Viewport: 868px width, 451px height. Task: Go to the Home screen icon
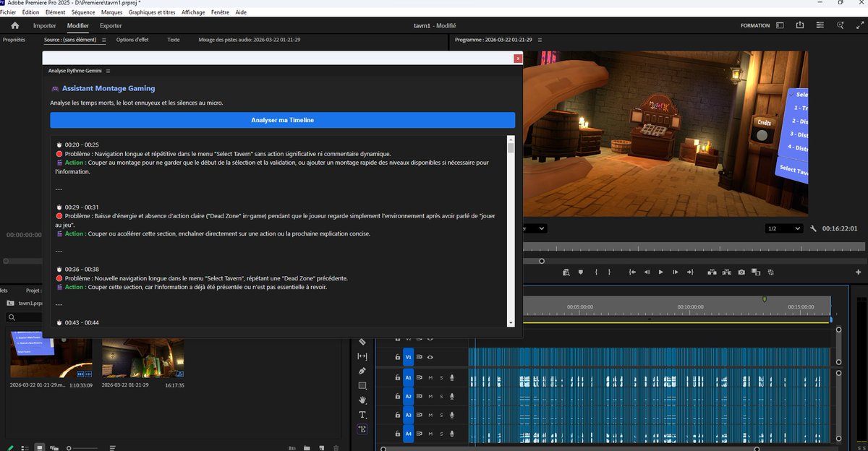click(x=14, y=25)
